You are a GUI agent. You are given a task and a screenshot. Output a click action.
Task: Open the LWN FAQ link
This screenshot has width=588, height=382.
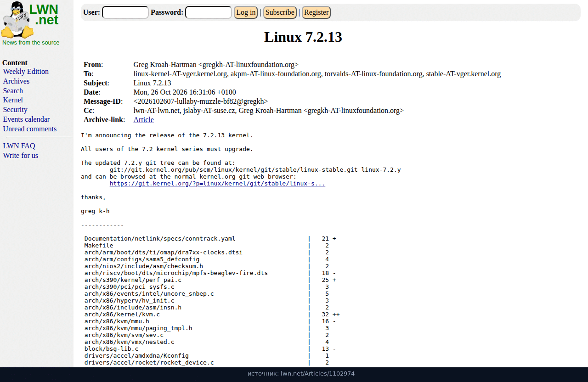[x=19, y=146]
